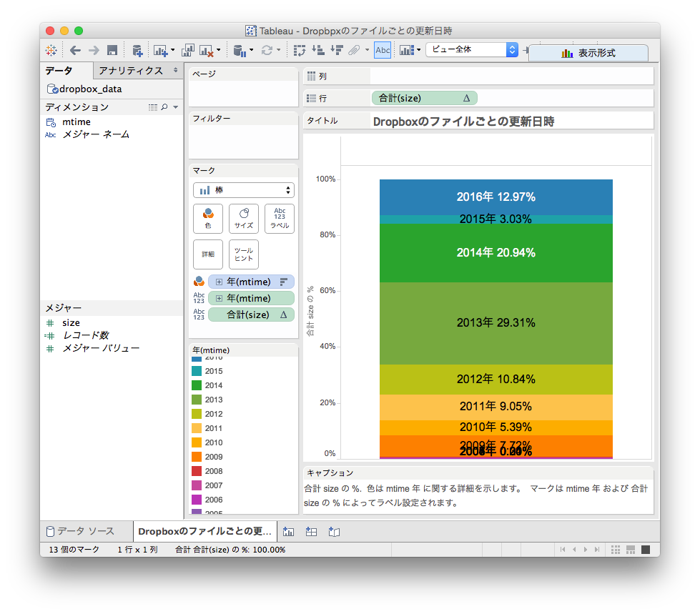Image resolution: width=700 pixels, height=614 pixels.
Task: Save the workbook with the disk icon
Action: (112, 50)
